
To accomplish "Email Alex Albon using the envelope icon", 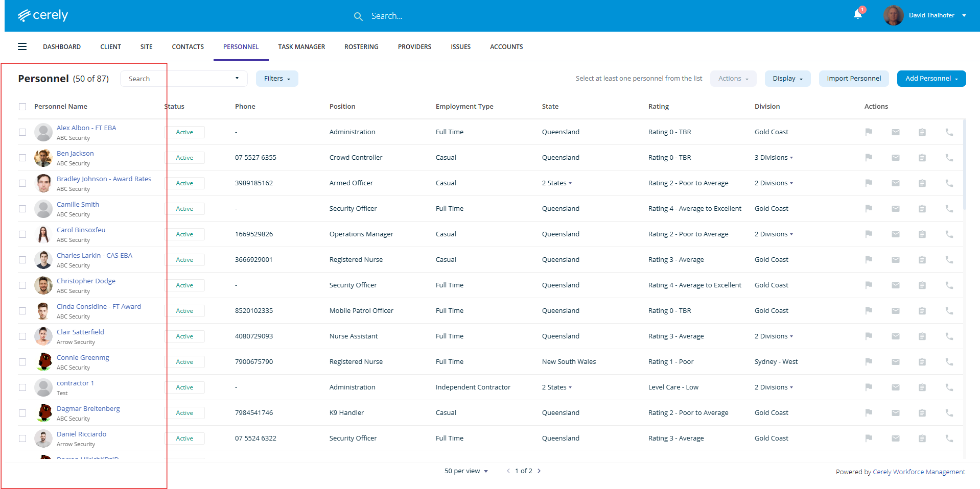I will 896,132.
